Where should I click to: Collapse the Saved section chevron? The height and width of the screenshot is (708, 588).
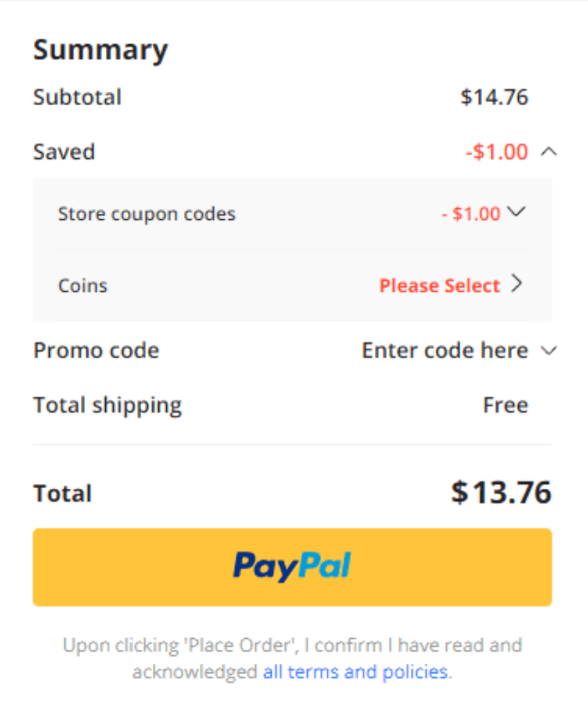click(x=549, y=152)
